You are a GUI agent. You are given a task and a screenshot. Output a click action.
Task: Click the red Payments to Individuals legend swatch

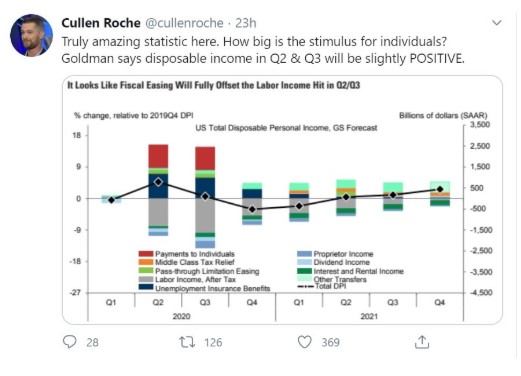(x=146, y=254)
